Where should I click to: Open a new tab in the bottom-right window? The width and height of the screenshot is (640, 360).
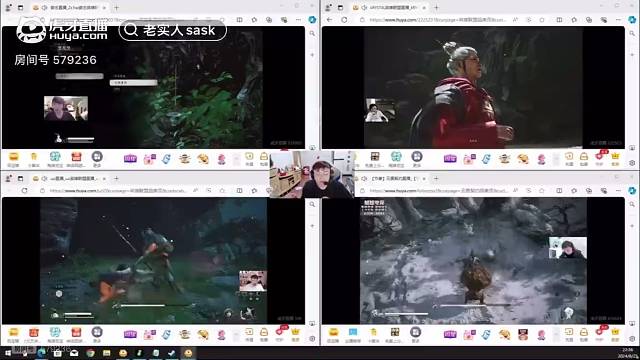click(x=436, y=179)
